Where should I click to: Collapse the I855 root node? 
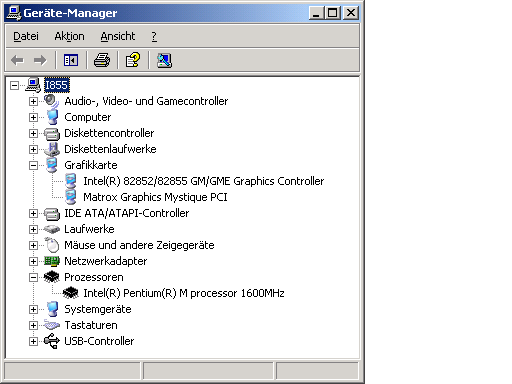[x=14, y=85]
